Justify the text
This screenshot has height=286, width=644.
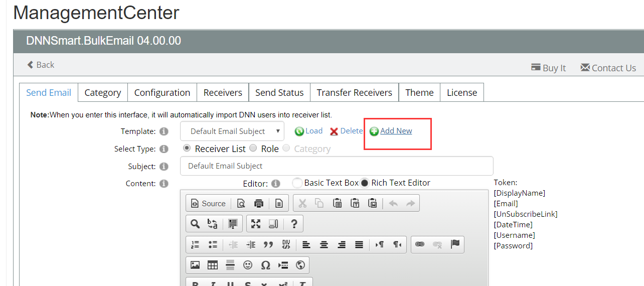[x=359, y=244]
